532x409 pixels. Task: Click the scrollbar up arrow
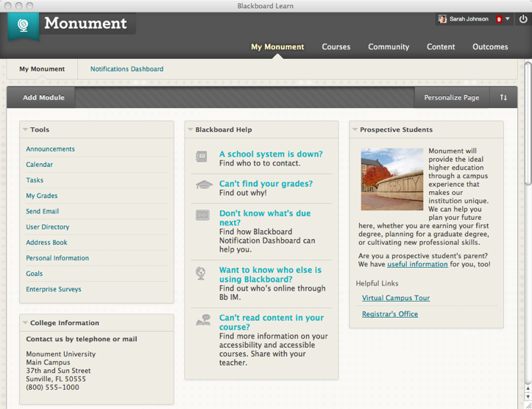pyautogui.click(x=528, y=388)
